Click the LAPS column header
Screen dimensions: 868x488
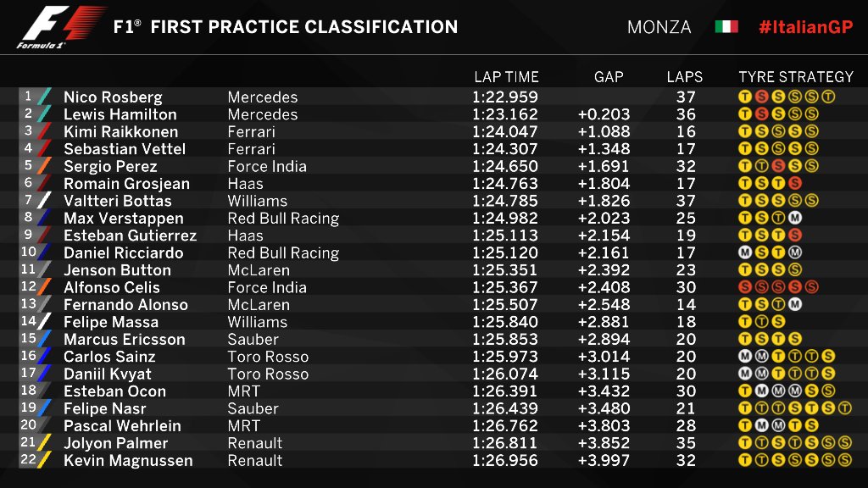685,77
